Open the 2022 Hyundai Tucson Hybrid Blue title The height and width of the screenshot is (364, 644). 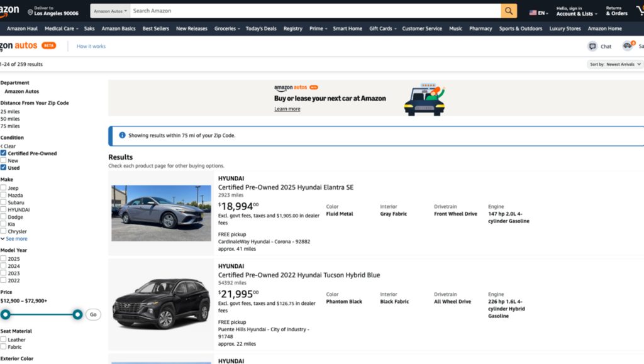point(299,275)
